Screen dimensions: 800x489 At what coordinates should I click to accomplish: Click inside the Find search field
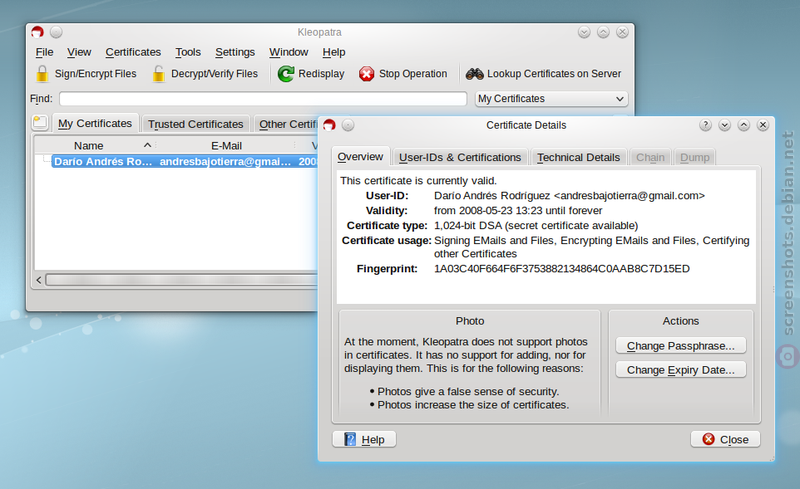coord(263,99)
